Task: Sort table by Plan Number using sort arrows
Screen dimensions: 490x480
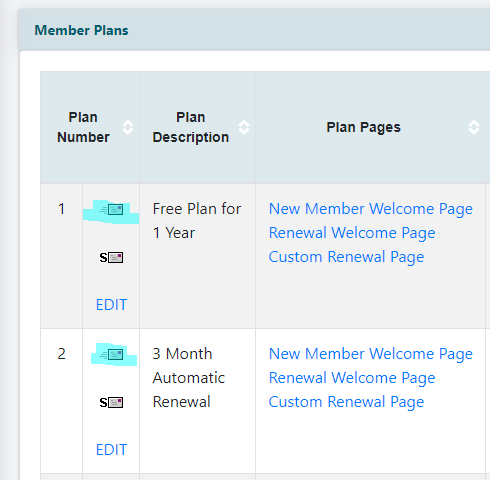Action: pyautogui.click(x=128, y=127)
